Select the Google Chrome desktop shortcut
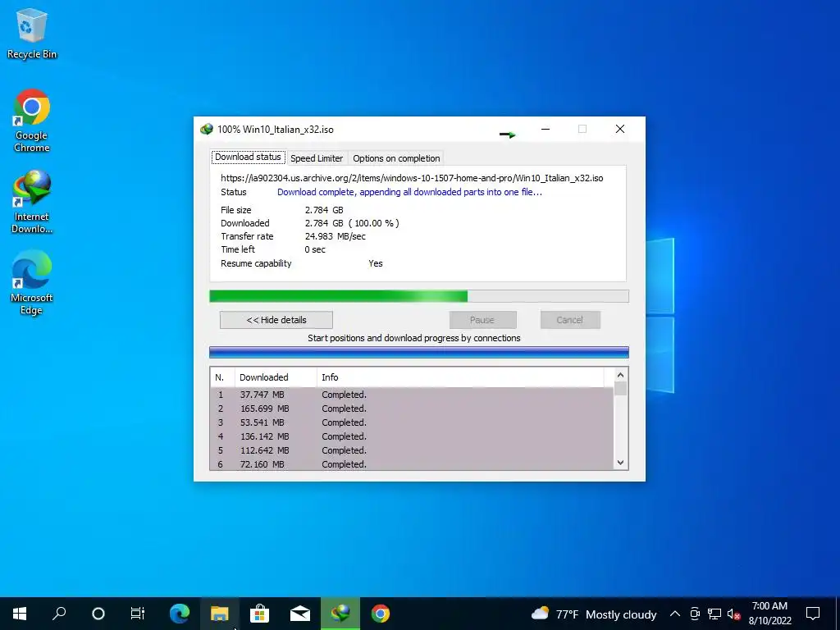 32,121
